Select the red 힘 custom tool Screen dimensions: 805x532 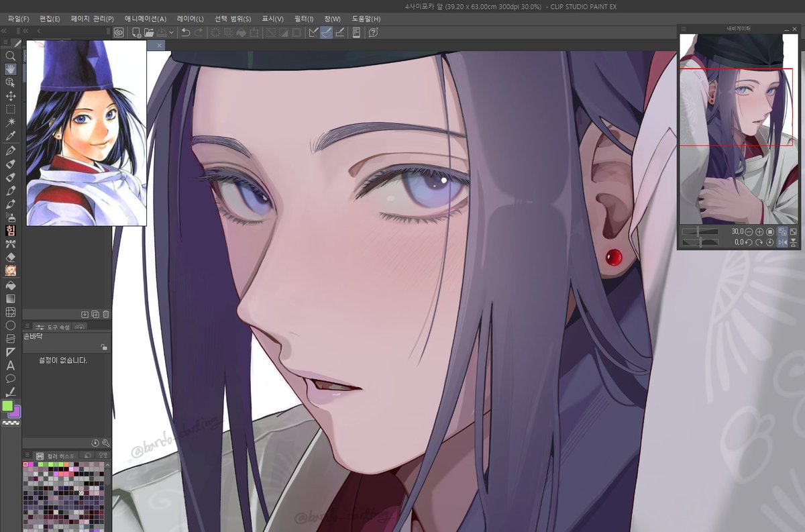pyautogui.click(x=11, y=230)
